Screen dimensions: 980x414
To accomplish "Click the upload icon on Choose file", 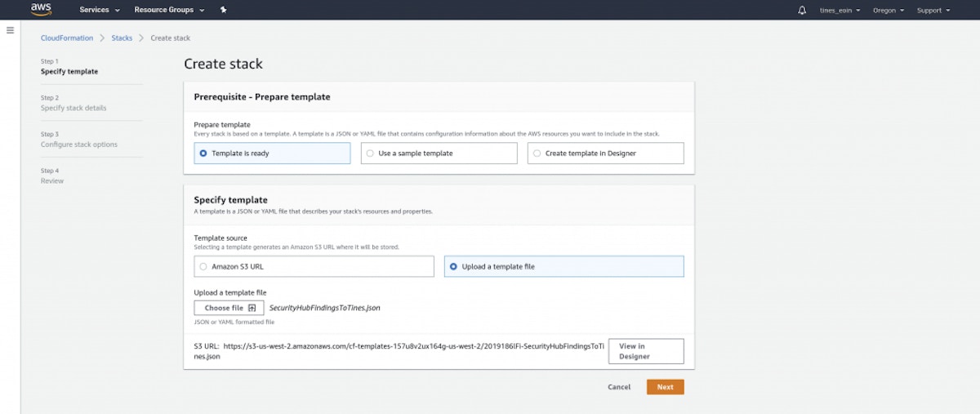I will (252, 308).
